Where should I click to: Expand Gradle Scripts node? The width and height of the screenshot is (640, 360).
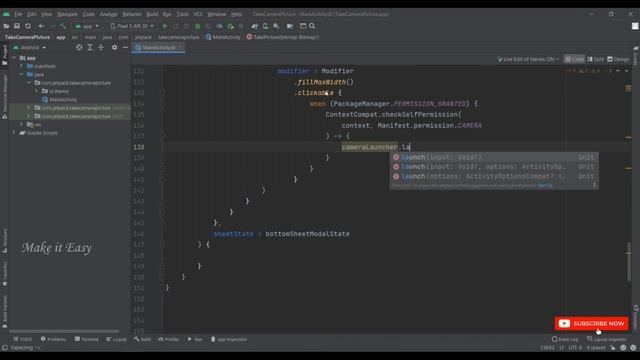[x=14, y=133]
